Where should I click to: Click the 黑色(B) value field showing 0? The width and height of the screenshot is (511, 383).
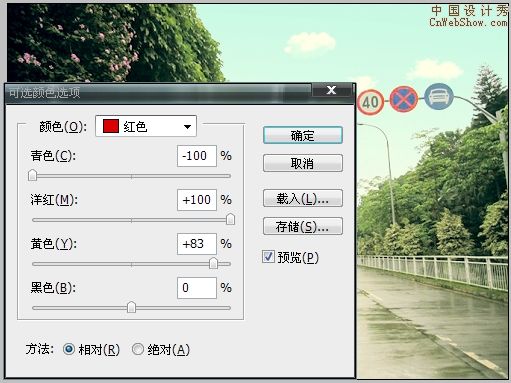tap(197, 288)
